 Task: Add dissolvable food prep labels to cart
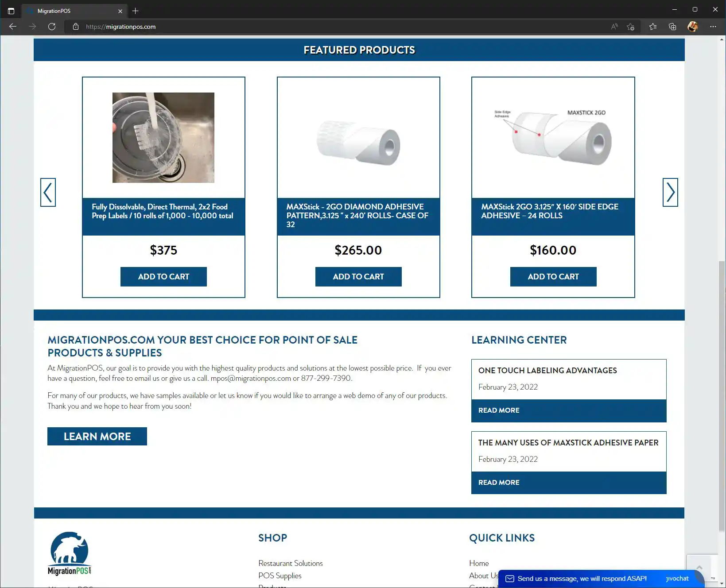click(x=163, y=277)
